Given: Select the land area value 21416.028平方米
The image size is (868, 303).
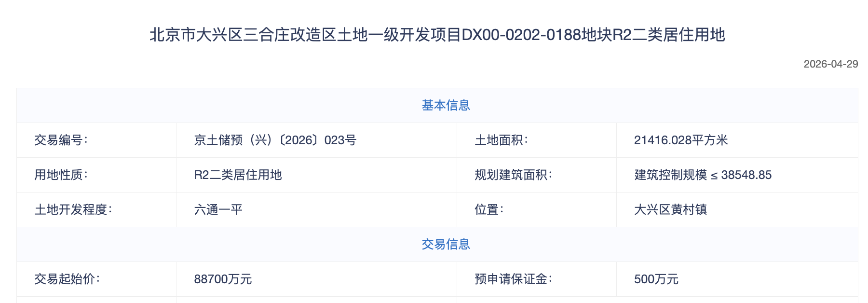Looking at the screenshot, I should 680,140.
